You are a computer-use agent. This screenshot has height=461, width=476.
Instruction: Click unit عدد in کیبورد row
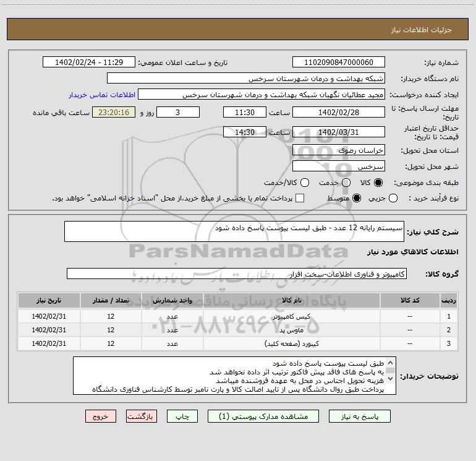tap(172, 343)
